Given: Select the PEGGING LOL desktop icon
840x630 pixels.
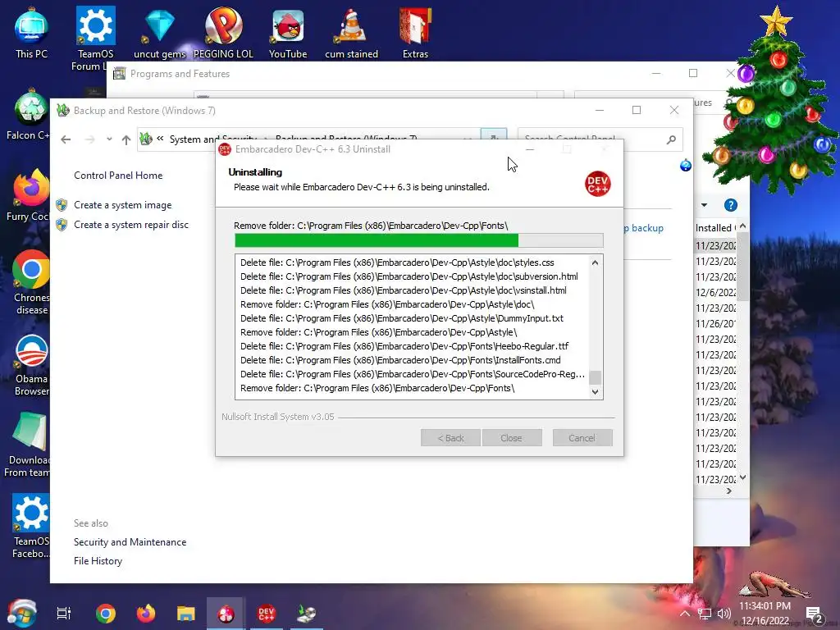Looking at the screenshot, I should [x=223, y=34].
